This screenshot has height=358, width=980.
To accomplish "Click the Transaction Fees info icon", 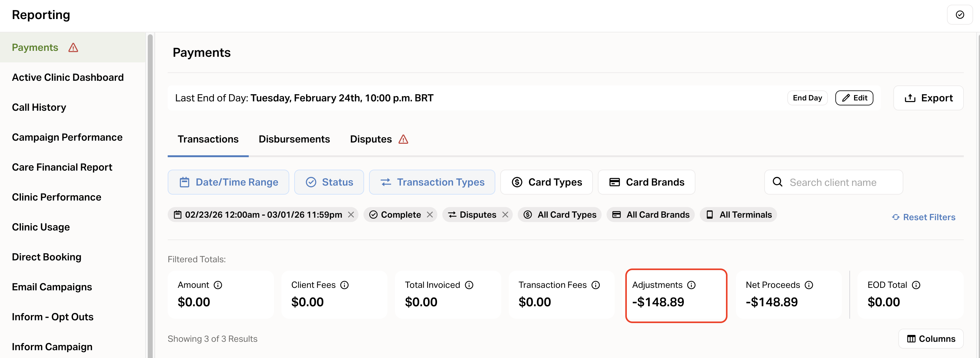I will [x=596, y=285].
